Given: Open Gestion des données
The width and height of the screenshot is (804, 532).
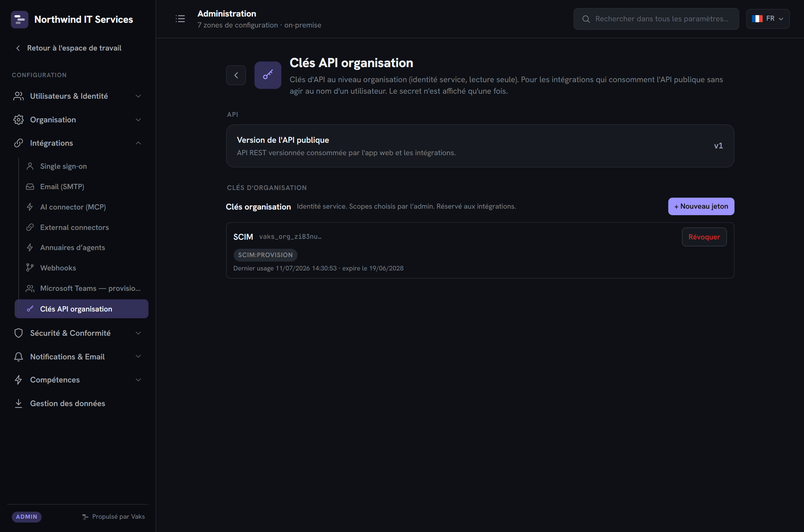Looking at the screenshot, I should pyautogui.click(x=78, y=403).
